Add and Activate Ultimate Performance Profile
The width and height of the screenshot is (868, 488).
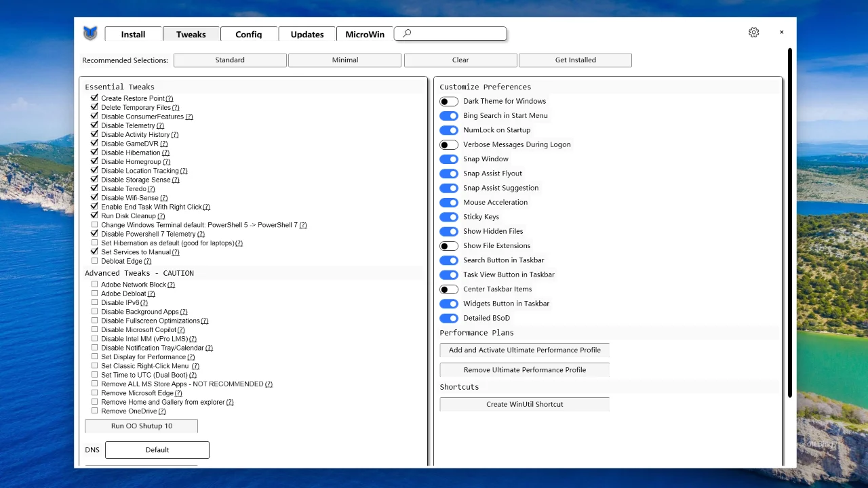tap(525, 350)
